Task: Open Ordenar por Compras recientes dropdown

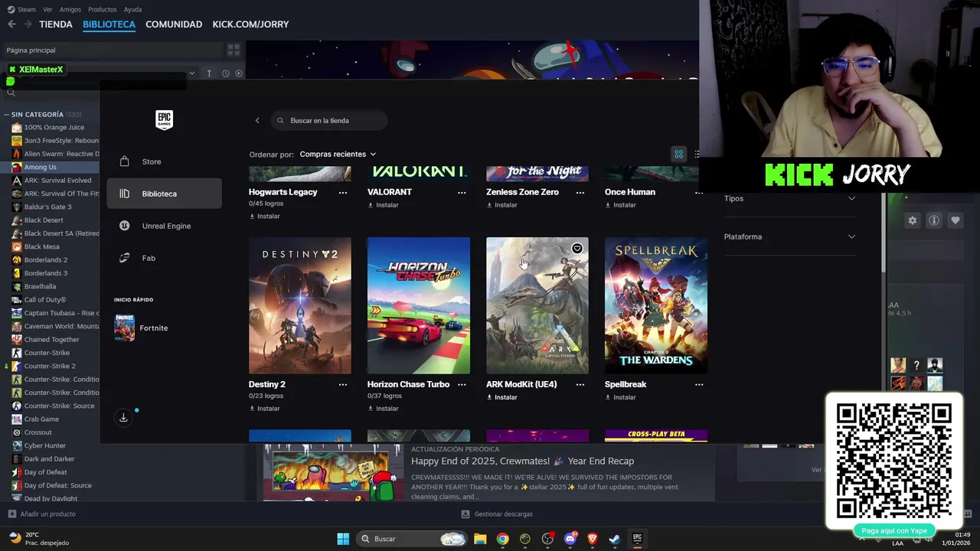Action: pyautogui.click(x=338, y=154)
